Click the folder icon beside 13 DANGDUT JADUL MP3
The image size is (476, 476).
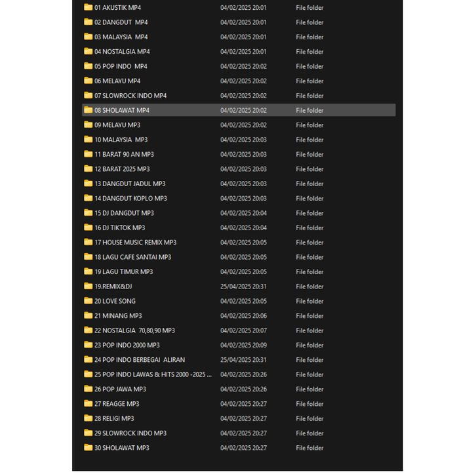(x=88, y=184)
